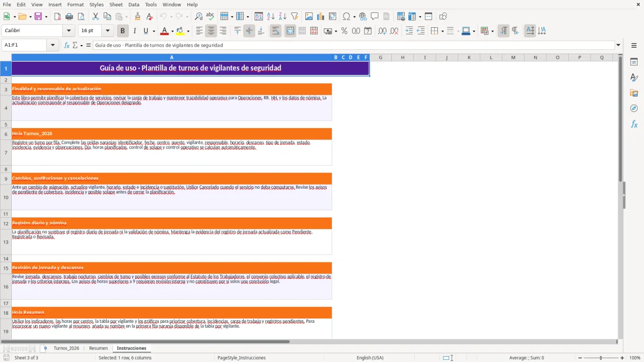Image resolution: width=644 pixels, height=362 pixels.
Task: Increase indent
Action: pyautogui.click(x=409, y=31)
